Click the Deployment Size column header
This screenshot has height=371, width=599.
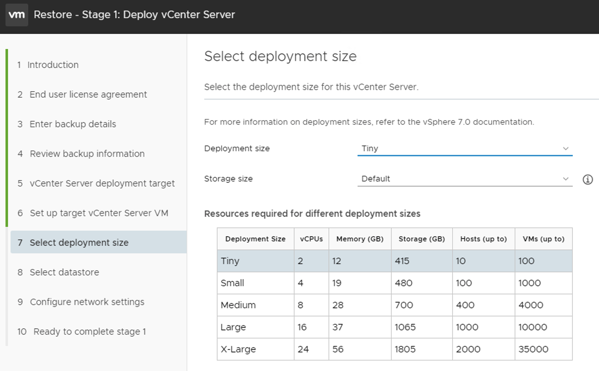point(255,239)
